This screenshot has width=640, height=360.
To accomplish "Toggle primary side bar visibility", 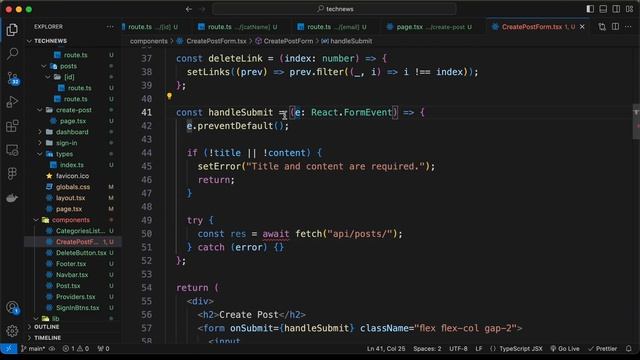I will (x=590, y=9).
